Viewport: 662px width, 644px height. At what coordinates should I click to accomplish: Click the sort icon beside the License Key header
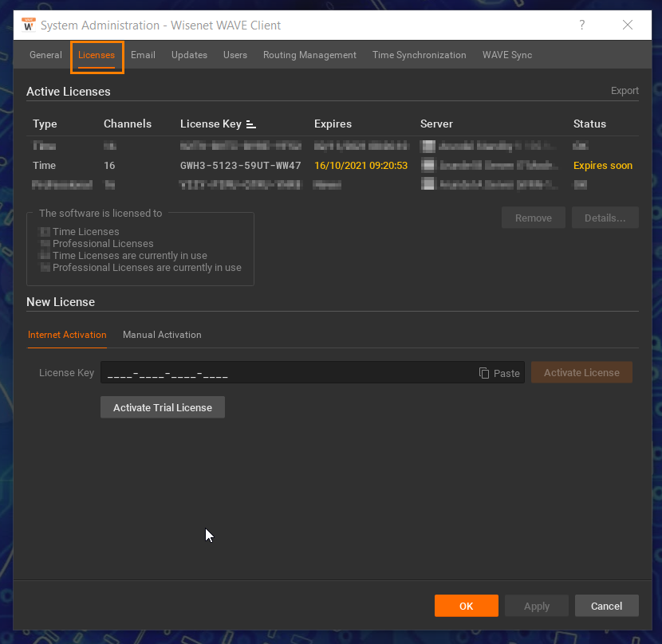[250, 124]
